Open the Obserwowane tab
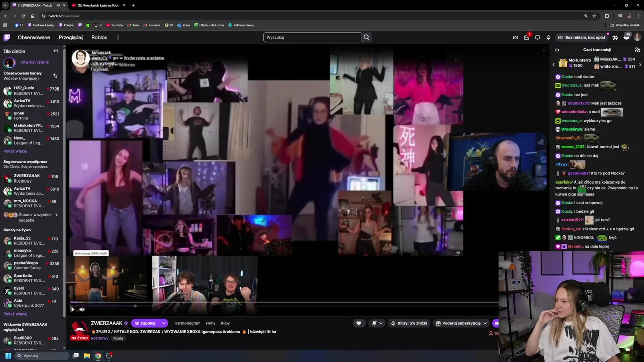 34,37
